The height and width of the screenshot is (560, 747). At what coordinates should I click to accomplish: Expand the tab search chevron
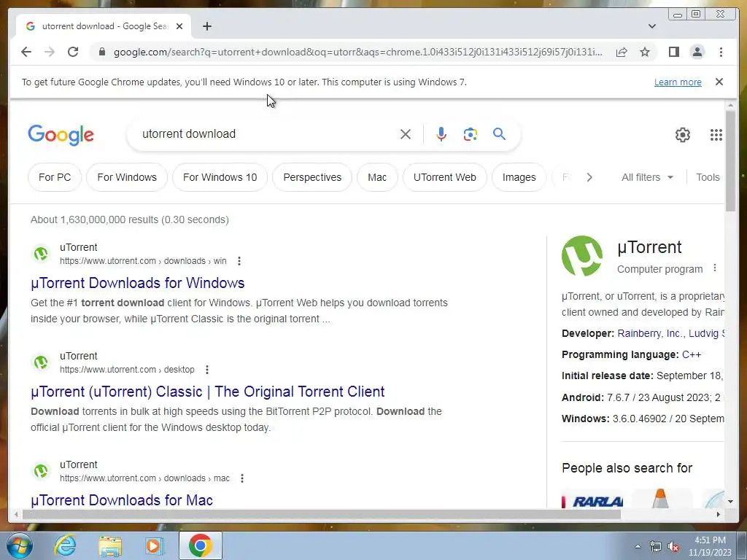pyautogui.click(x=652, y=26)
